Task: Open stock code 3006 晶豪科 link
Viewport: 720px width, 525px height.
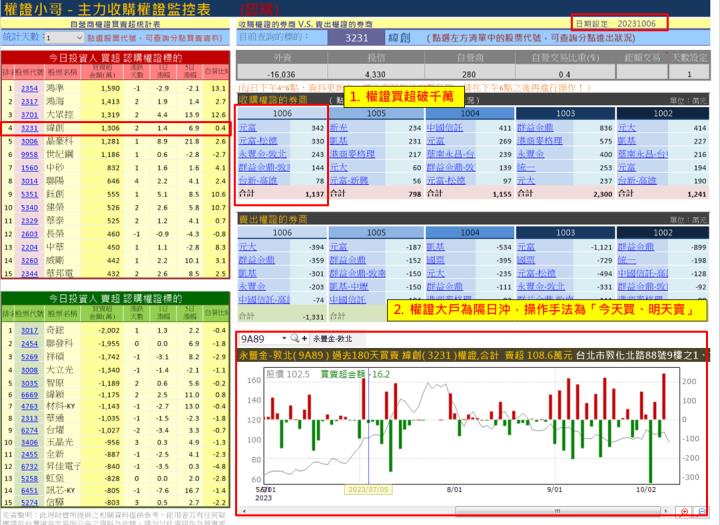Action: tap(29, 141)
